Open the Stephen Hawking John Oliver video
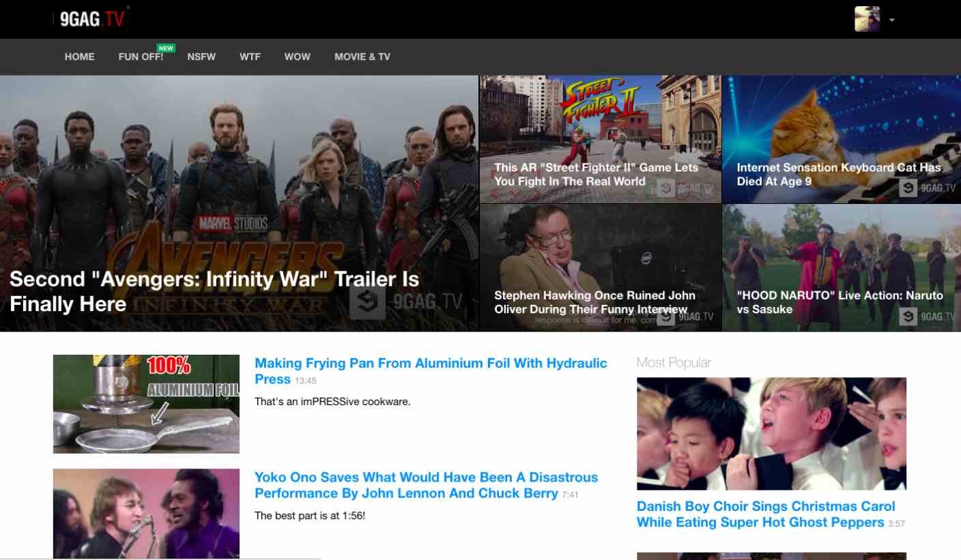Viewport: 961px width, 560px height. point(600,267)
